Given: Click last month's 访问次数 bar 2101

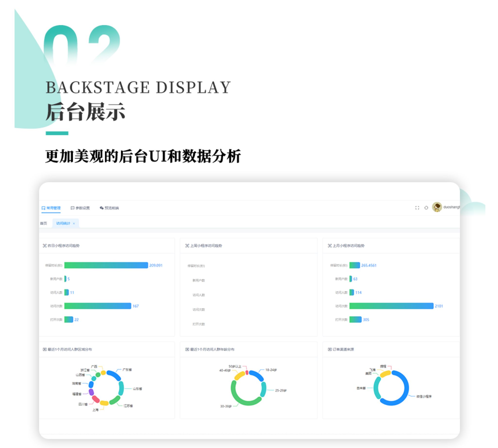Looking at the screenshot, I should [391, 306].
